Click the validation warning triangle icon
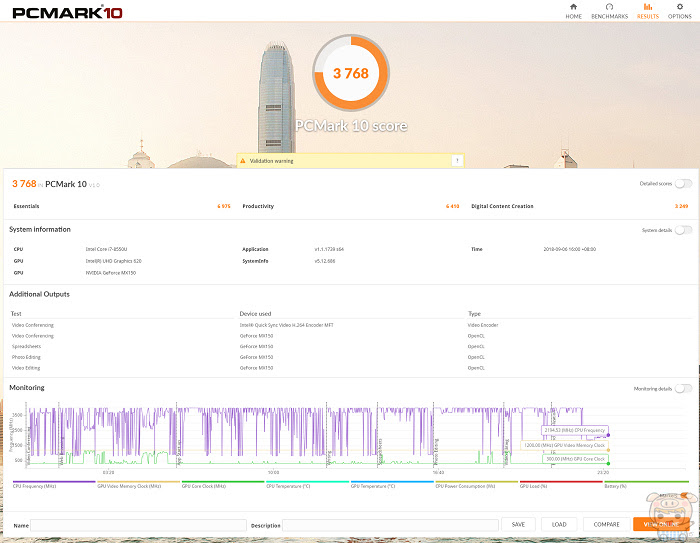 tap(243, 161)
